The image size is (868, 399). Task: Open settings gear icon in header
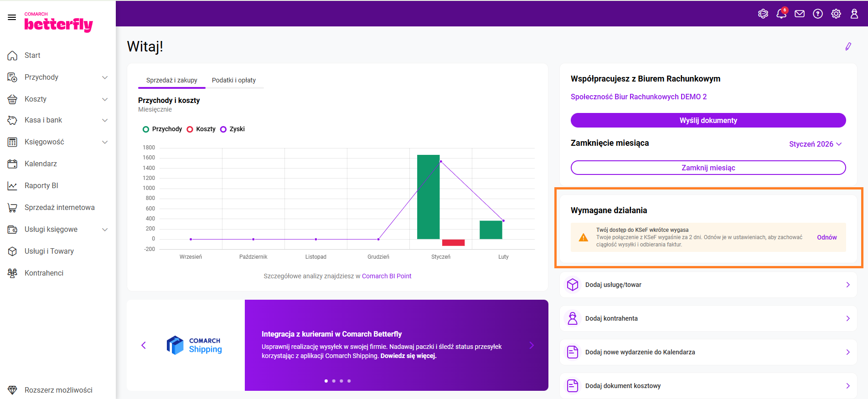836,14
